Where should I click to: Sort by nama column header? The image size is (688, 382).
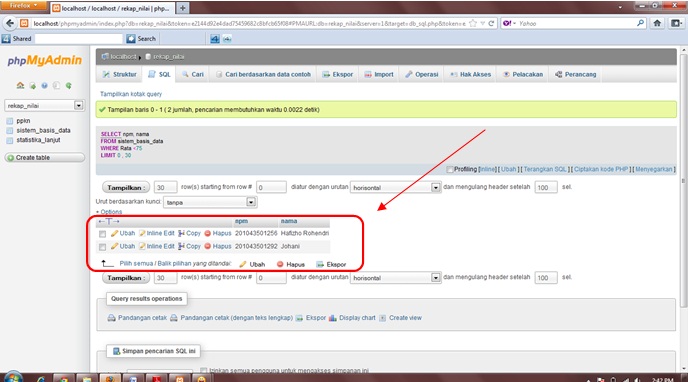[289, 221]
